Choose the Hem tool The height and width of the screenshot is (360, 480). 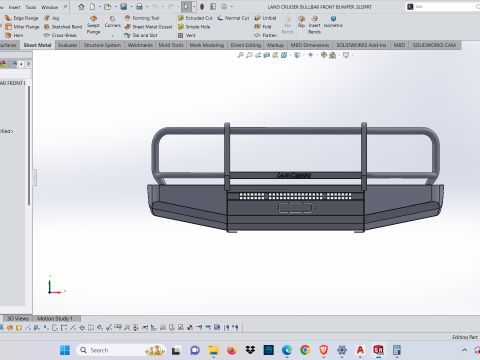point(14,35)
